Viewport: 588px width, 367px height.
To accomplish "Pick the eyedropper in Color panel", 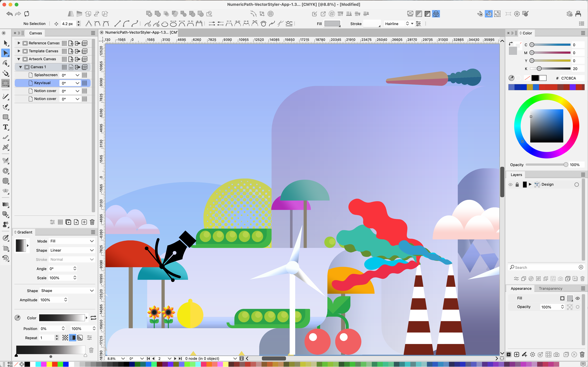I will coord(511,78).
